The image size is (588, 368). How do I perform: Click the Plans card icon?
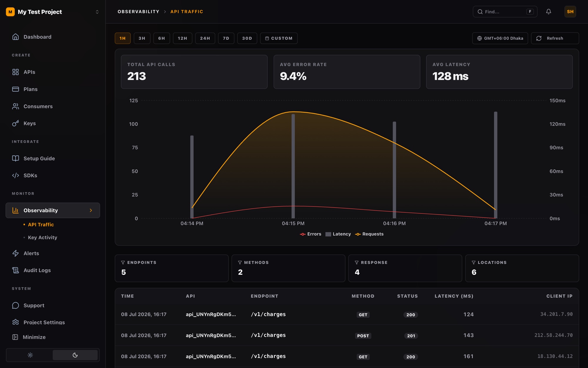click(x=16, y=89)
